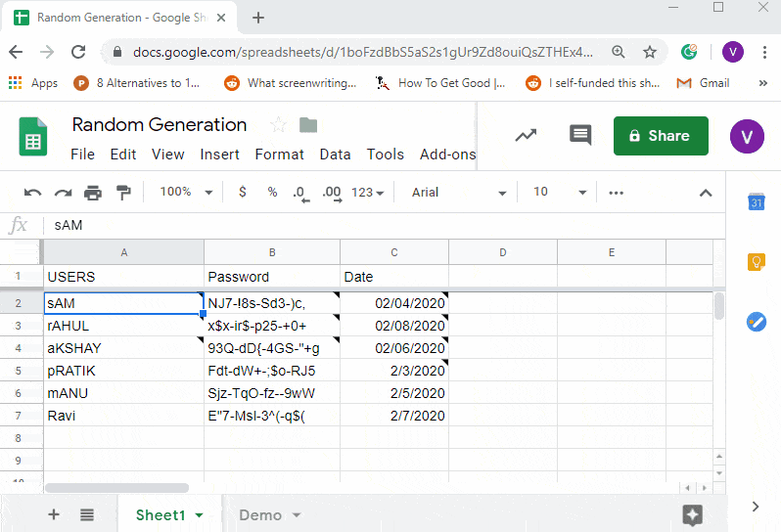Star the Random Generation document
This screenshot has width=781, height=532.
coord(278,125)
